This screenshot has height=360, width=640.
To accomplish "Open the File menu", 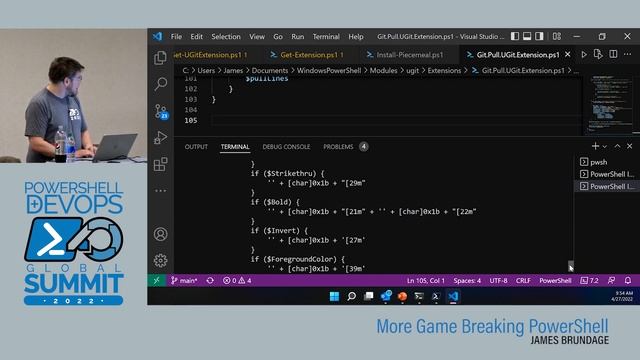I will tap(176, 36).
